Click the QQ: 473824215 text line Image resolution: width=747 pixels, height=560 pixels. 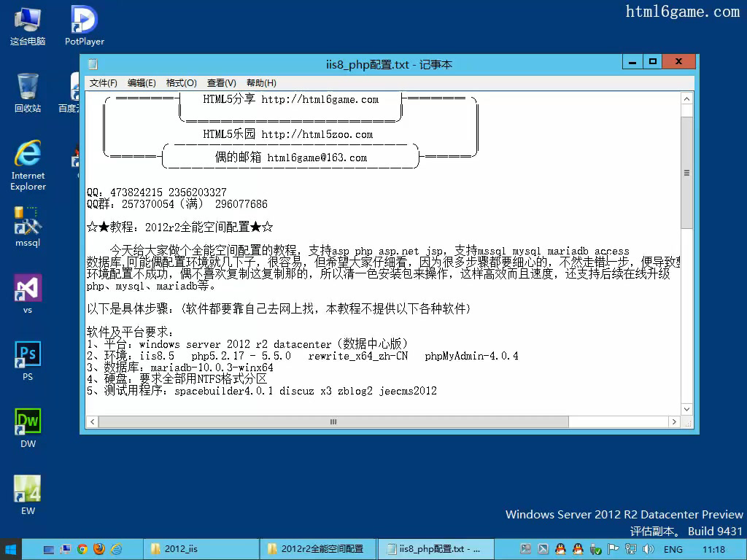pyautogui.click(x=157, y=192)
